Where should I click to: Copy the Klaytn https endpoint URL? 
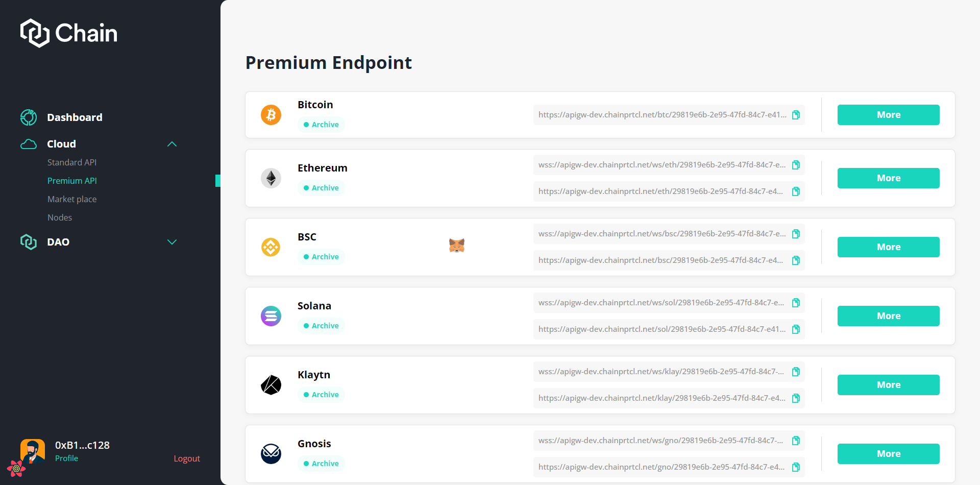[796, 398]
